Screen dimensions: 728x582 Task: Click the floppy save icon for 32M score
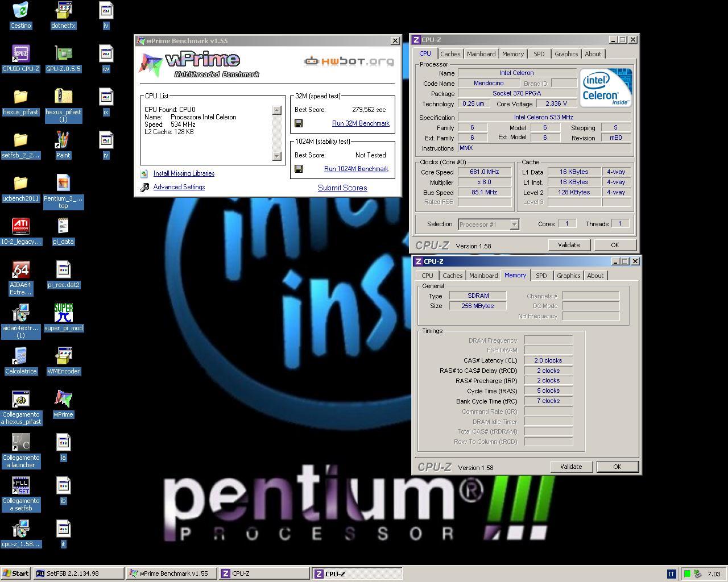[299, 123]
